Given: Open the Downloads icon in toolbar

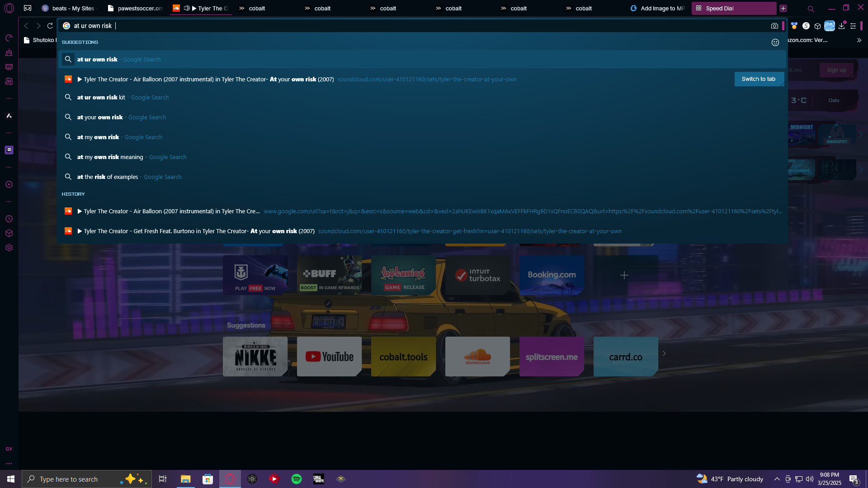Looking at the screenshot, I should pyautogui.click(x=841, y=26).
